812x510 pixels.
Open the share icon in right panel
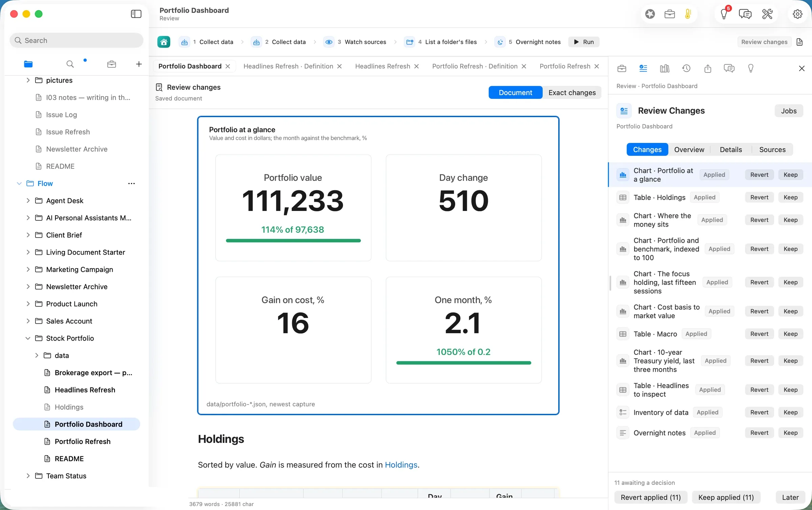pos(708,68)
